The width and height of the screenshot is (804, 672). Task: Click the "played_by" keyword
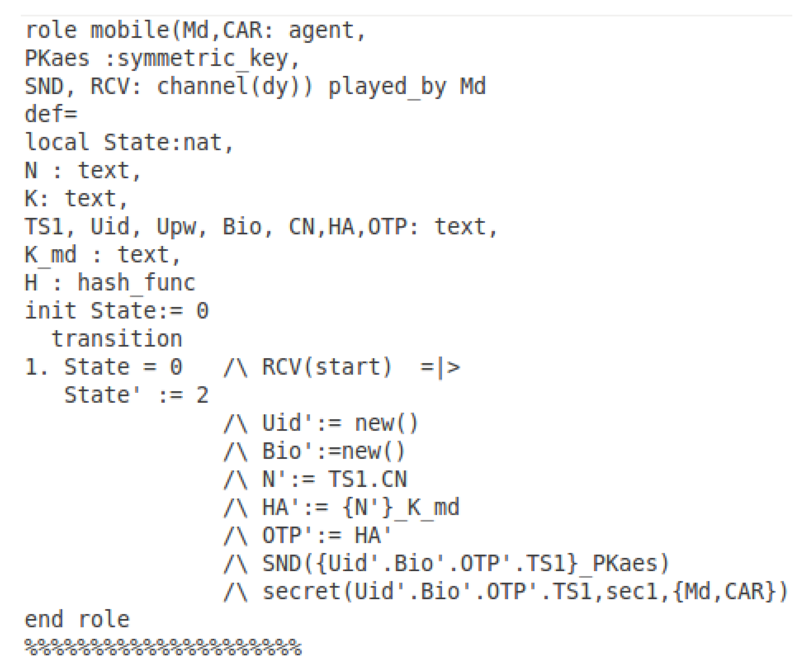coord(387,87)
